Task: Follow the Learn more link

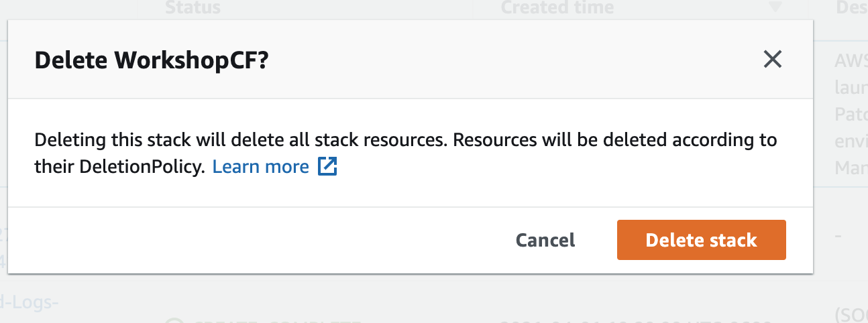Action: [260, 167]
